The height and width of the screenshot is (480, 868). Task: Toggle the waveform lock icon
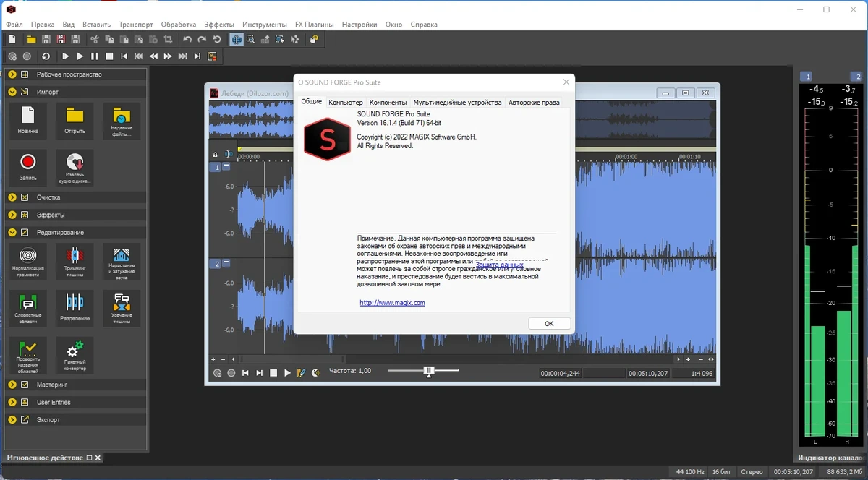215,155
